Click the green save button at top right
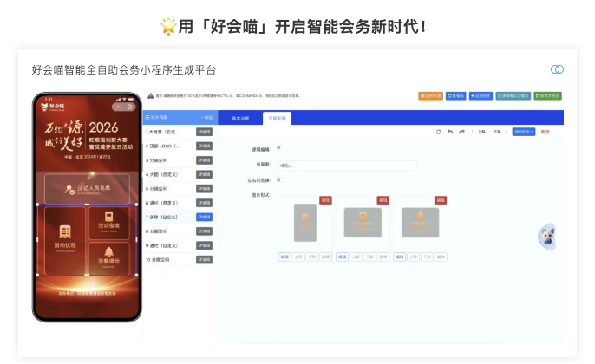The image size is (595, 364). pyautogui.click(x=547, y=96)
